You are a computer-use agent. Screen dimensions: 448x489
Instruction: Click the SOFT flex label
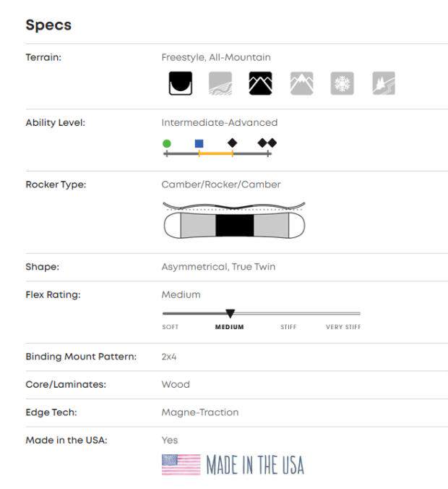tap(171, 327)
